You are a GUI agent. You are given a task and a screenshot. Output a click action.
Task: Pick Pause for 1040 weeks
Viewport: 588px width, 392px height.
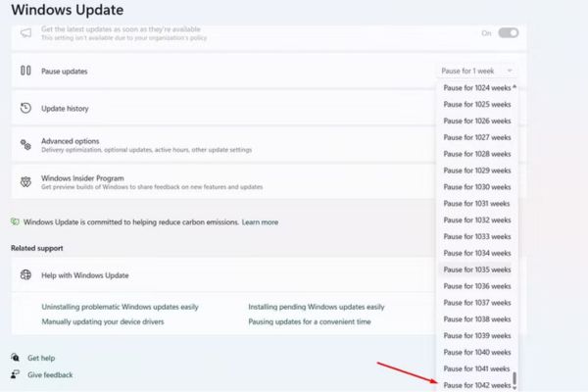click(477, 352)
